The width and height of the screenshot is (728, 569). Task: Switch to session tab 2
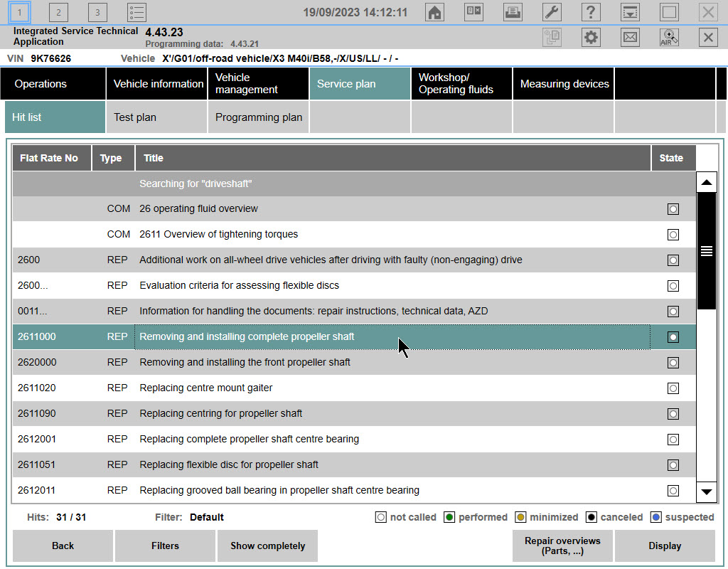click(58, 13)
